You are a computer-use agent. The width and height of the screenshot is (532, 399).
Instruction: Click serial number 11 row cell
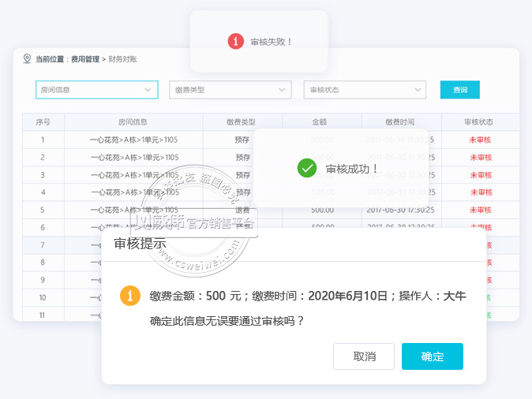42,315
